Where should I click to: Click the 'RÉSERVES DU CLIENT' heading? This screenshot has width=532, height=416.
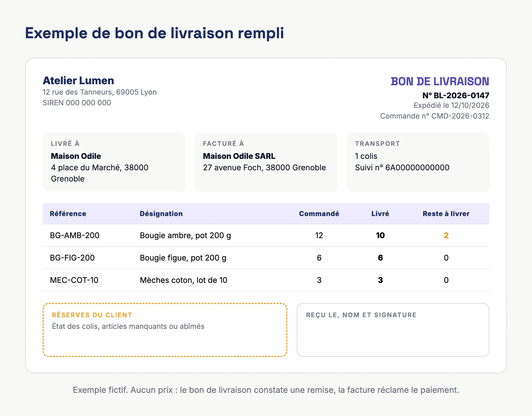point(92,315)
